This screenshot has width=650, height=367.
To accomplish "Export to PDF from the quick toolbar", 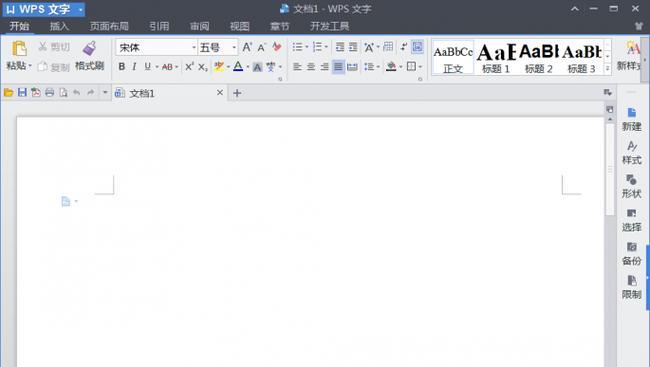I will point(36,92).
